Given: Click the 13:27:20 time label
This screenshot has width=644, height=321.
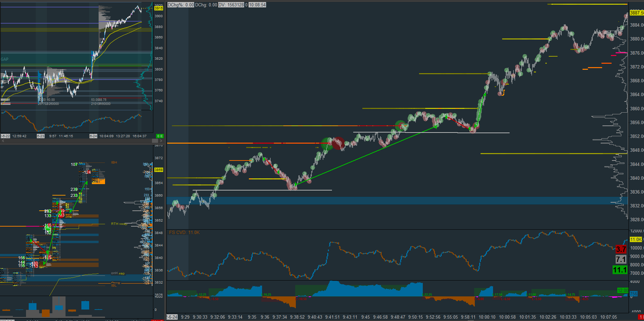Looking at the screenshot, I should 123,136.
